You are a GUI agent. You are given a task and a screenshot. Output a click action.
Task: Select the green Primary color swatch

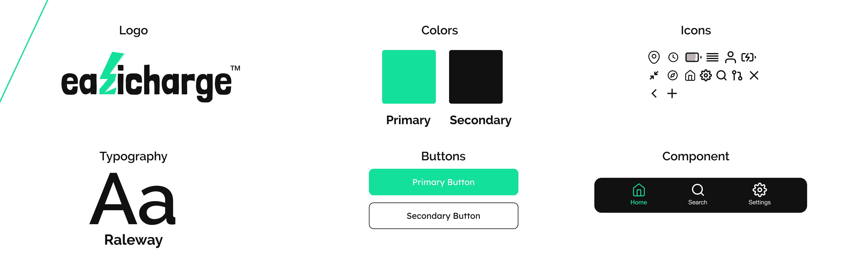click(409, 77)
